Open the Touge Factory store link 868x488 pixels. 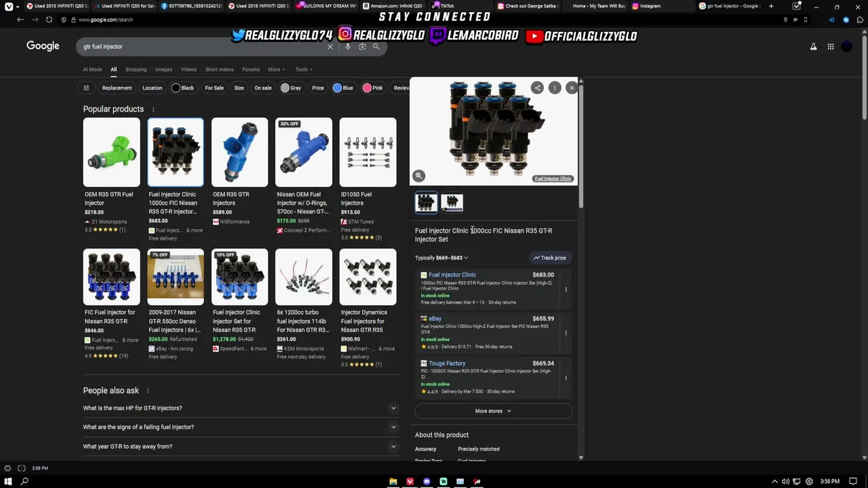point(447,363)
